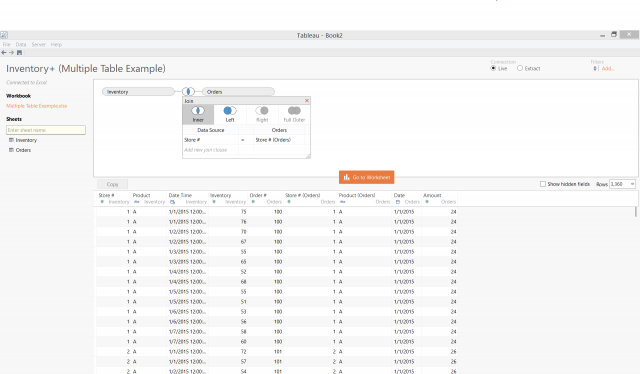Image resolution: width=640 pixels, height=374 pixels.
Task: Click Product column data type icon
Action: tap(136, 202)
